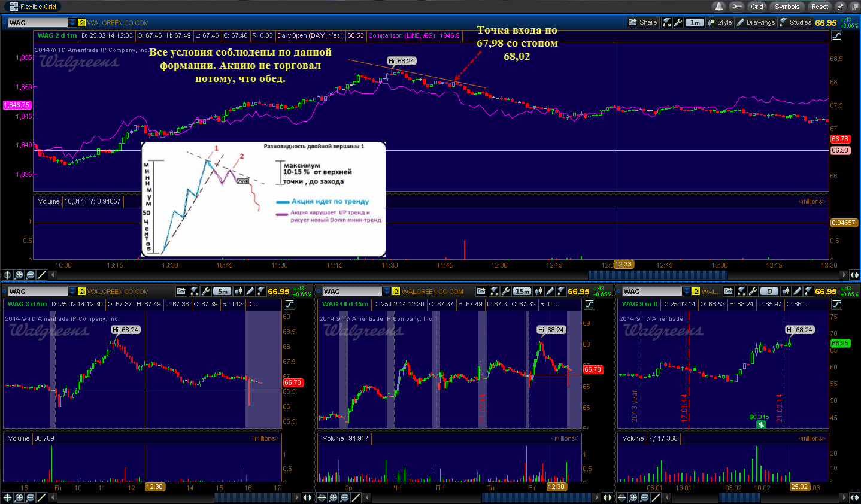The height and width of the screenshot is (504, 861).
Task: Click the zoom in icon below 5m chart
Action: 19,497
